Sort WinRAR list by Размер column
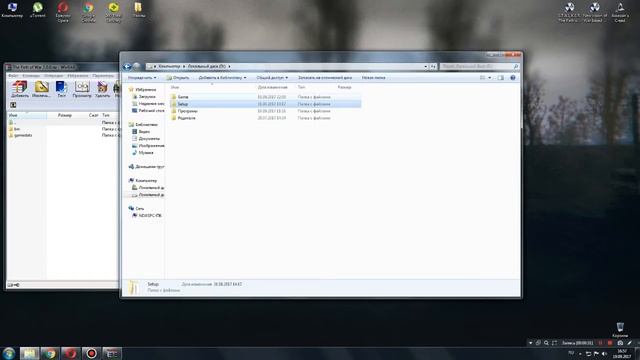 [x=64, y=116]
